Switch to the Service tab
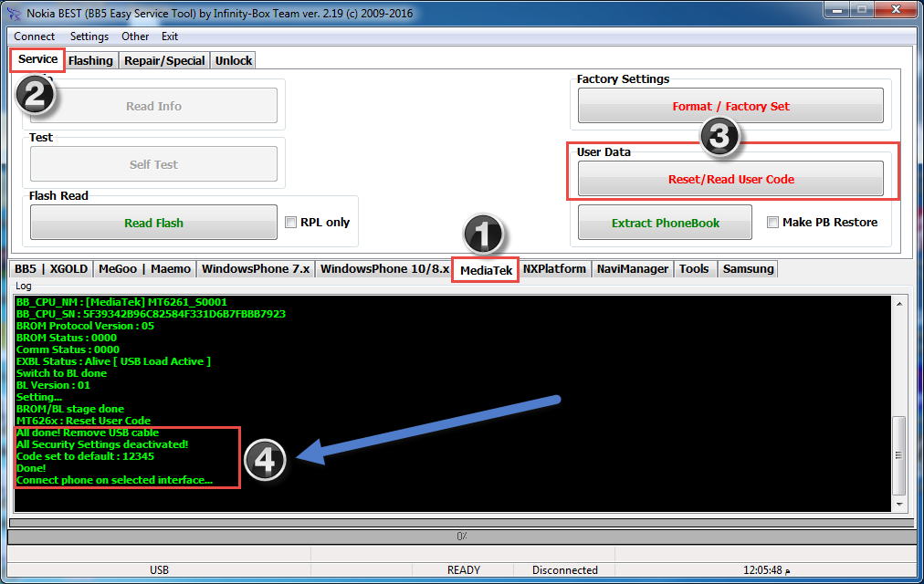The width and height of the screenshot is (924, 584). [x=37, y=59]
